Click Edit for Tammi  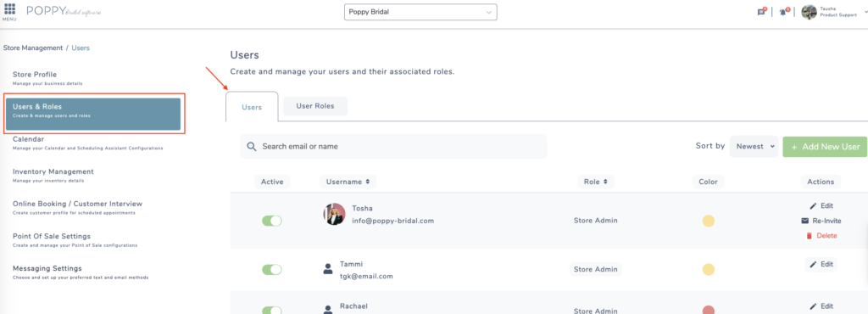[x=821, y=265]
